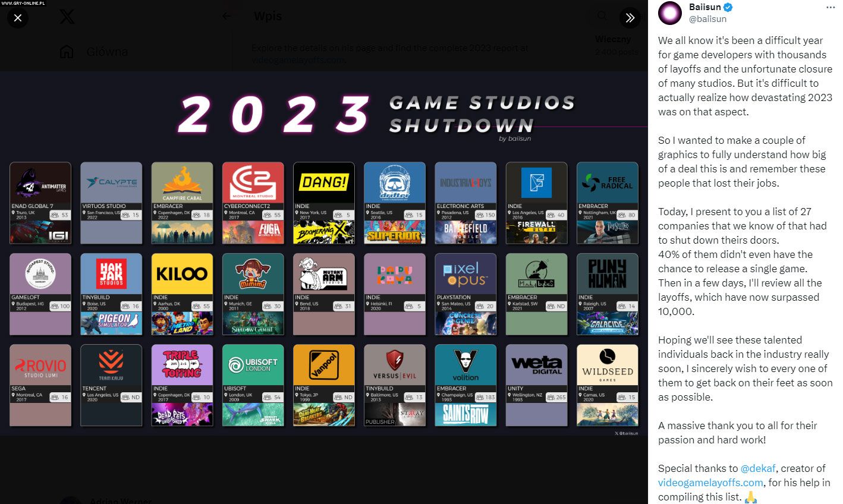Click the Free Radical logo

click(x=608, y=182)
